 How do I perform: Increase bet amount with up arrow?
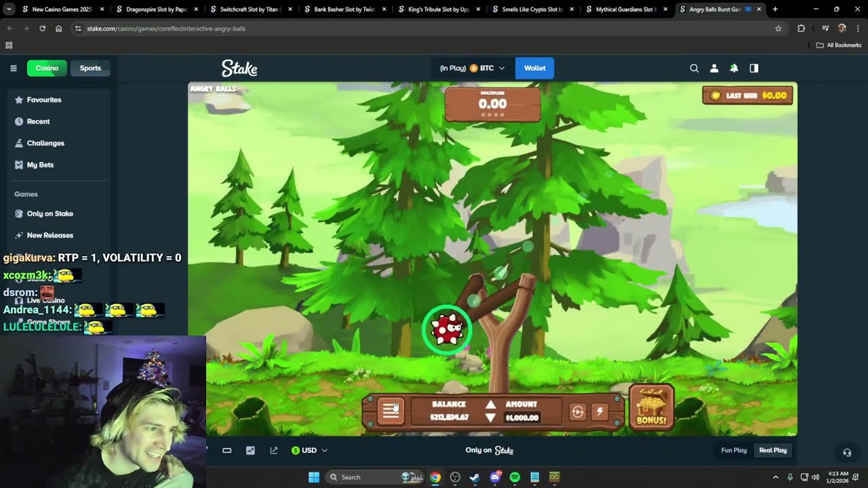tap(490, 404)
